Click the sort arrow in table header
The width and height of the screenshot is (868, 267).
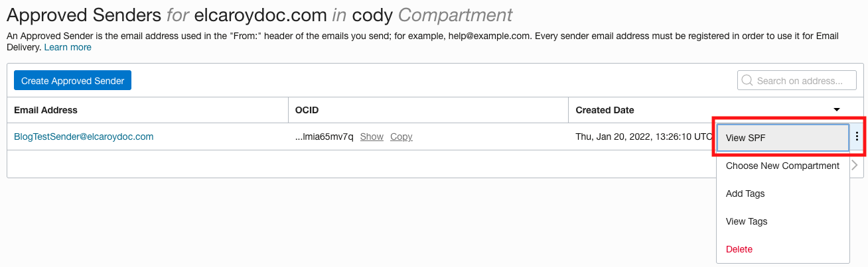coord(837,110)
